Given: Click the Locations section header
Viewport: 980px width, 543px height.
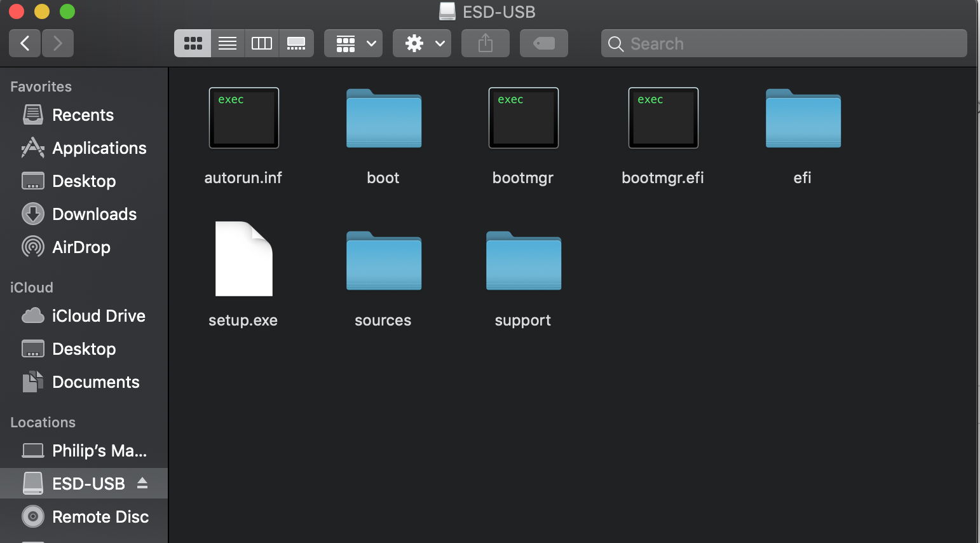Looking at the screenshot, I should 43,422.
